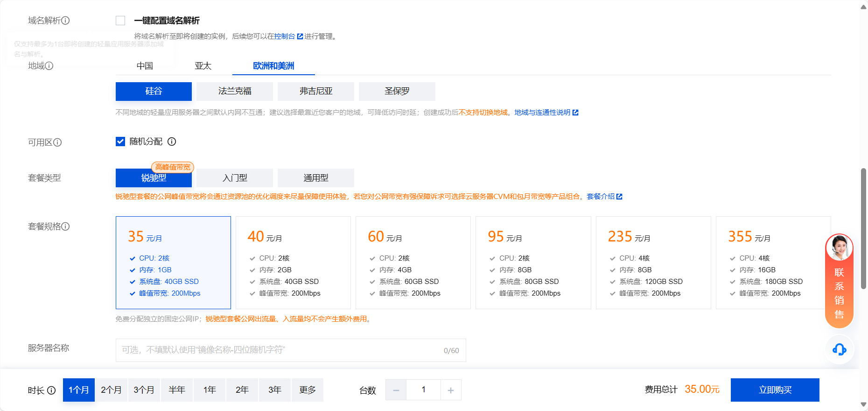Screen dimensions: 868x411
Task: Click info icon next to 时长
Action: [51, 390]
